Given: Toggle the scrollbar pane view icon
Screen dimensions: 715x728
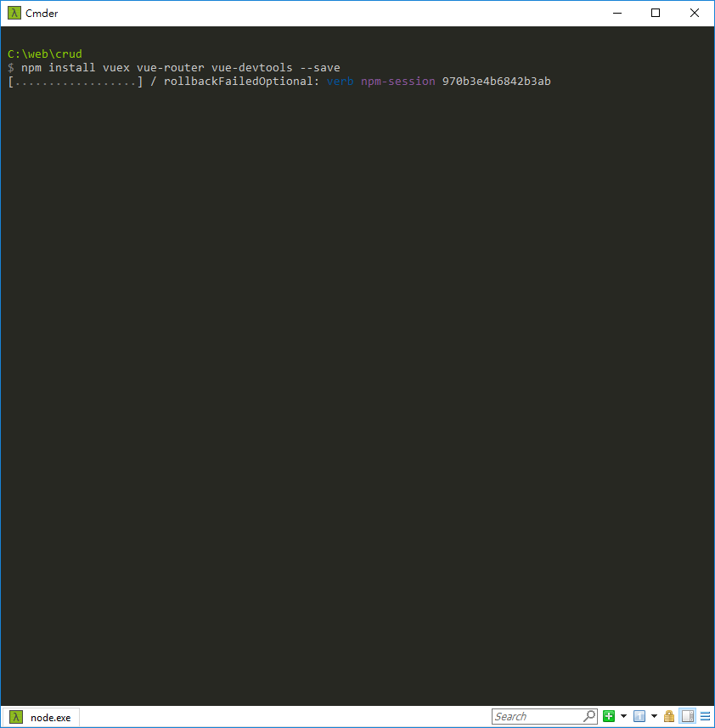Looking at the screenshot, I should (x=688, y=716).
